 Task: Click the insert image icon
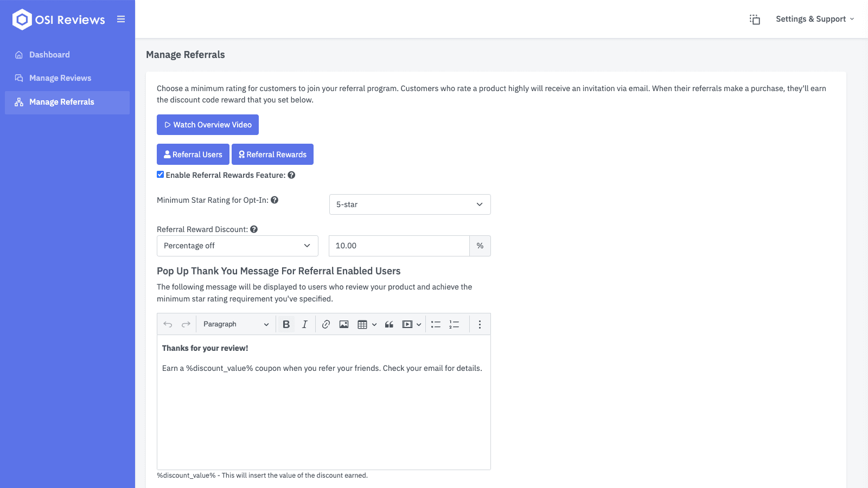tap(344, 324)
